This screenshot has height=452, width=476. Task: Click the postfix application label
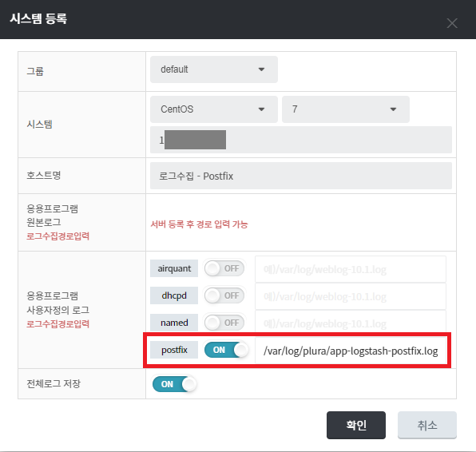[x=174, y=350]
